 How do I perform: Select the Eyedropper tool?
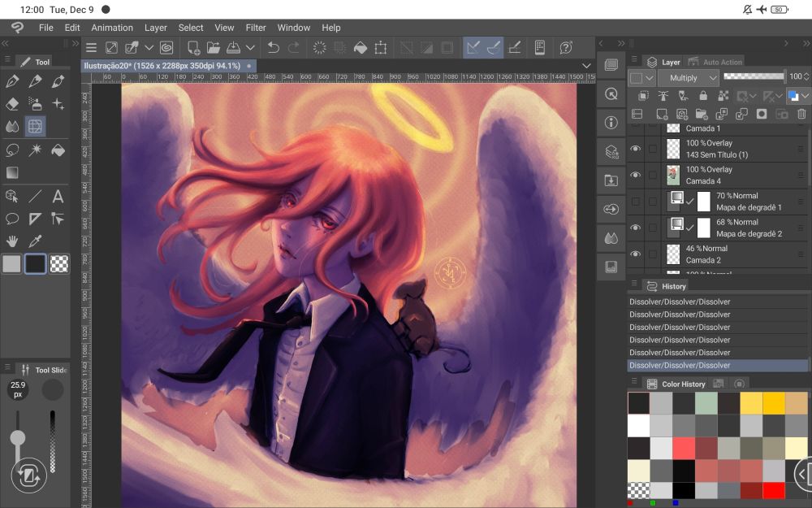tap(35, 241)
